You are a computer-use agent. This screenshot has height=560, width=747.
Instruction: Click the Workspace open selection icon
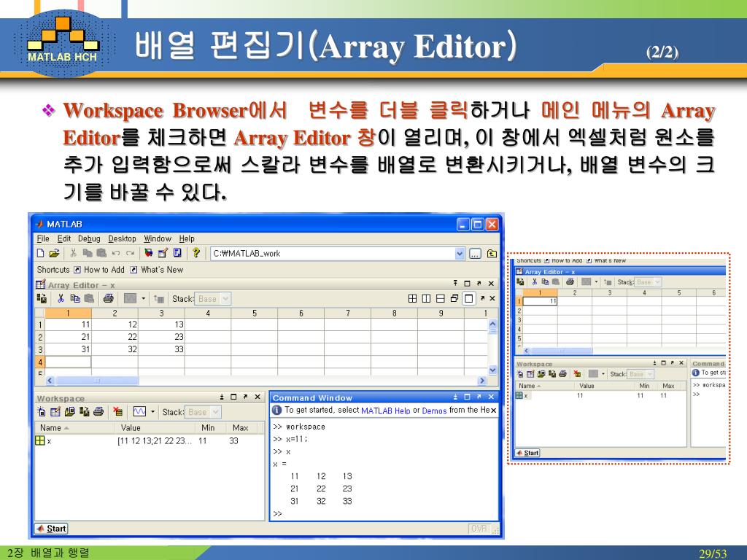[x=55, y=412]
